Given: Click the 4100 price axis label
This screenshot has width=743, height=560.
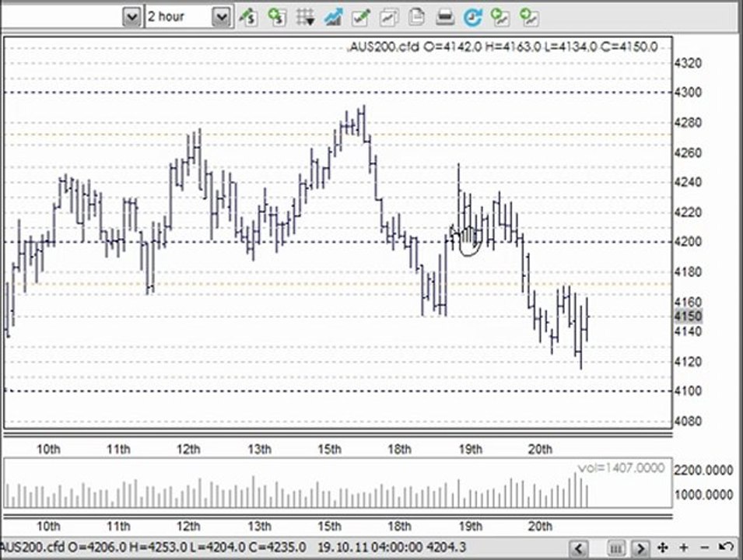Looking at the screenshot, I should click(x=688, y=391).
